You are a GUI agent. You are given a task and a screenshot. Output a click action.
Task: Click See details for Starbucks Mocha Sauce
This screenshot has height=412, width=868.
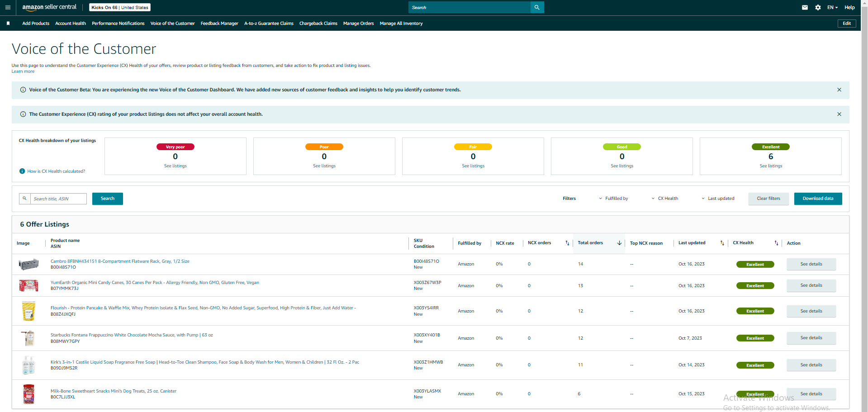pos(811,338)
